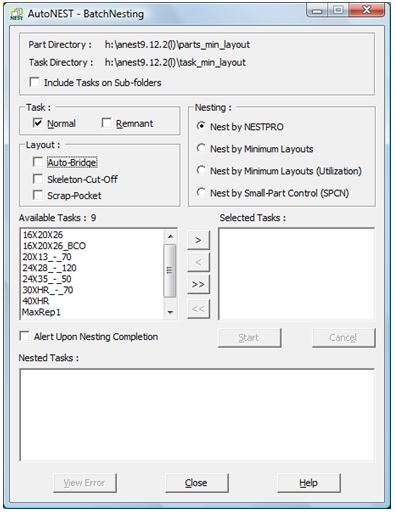Close the window via title bar X
The image size is (396, 513).
pyautogui.click(x=367, y=10)
